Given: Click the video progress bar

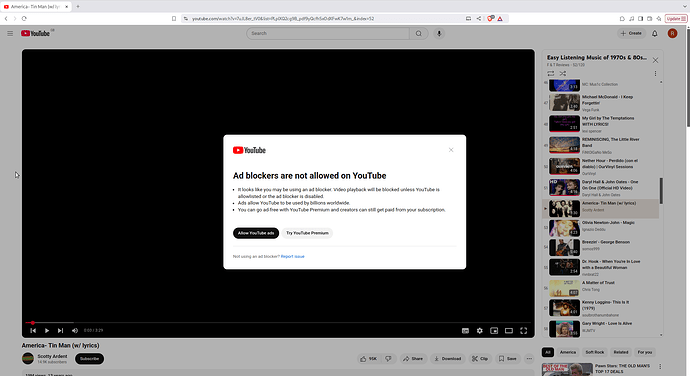Looking at the screenshot, I should coord(278,323).
